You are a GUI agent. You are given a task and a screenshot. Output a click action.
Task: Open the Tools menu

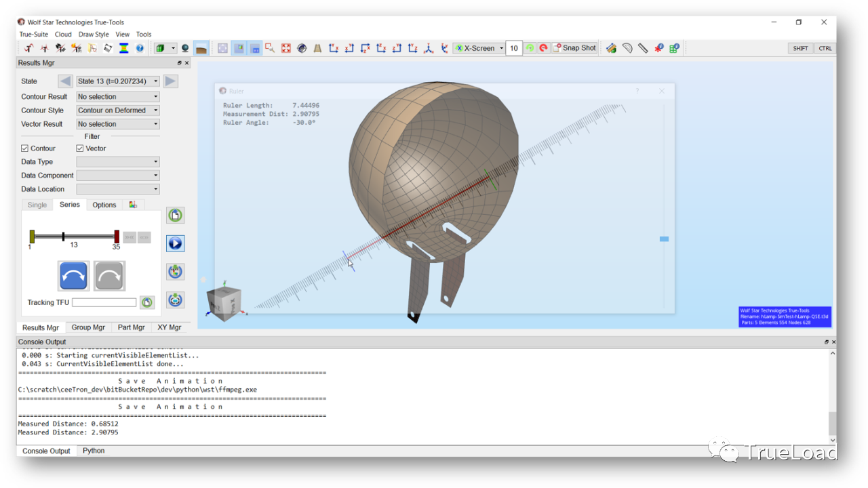(144, 34)
